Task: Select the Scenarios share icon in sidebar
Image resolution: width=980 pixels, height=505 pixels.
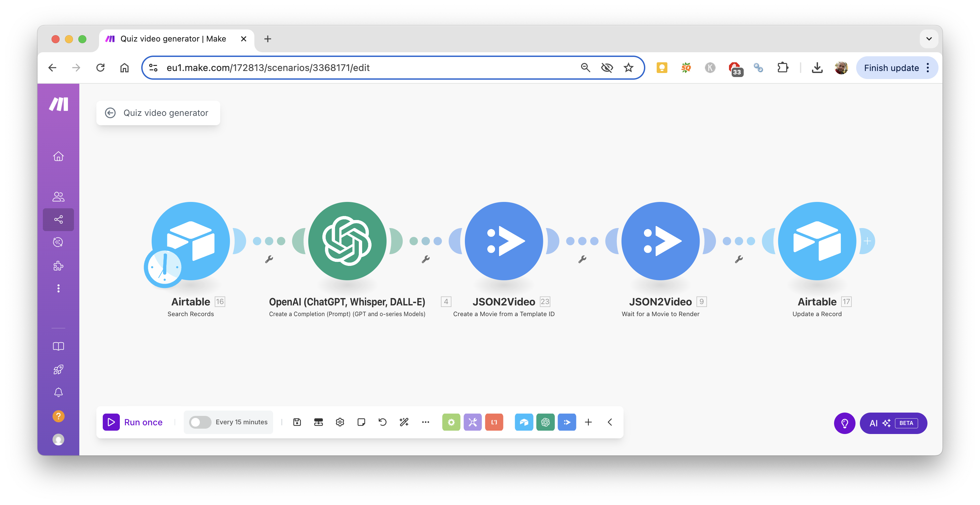Action: pyautogui.click(x=58, y=220)
